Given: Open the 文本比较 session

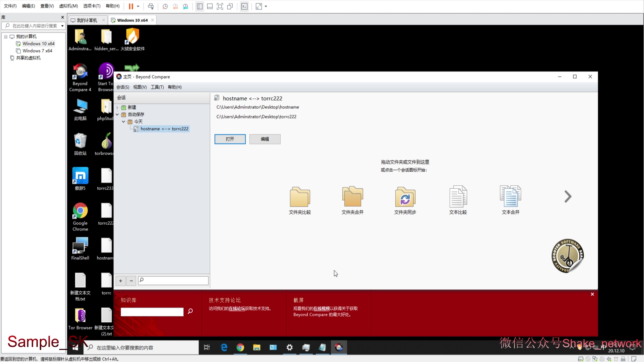Looking at the screenshot, I should [458, 200].
